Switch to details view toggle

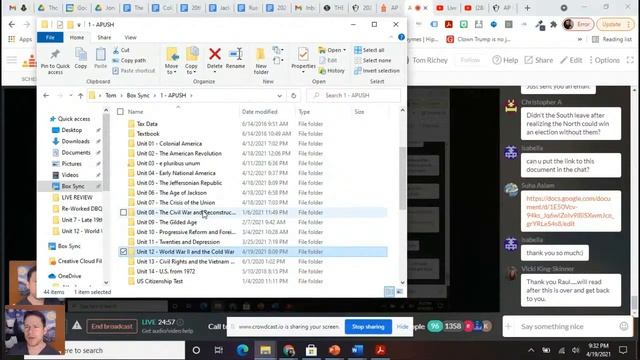389,291
